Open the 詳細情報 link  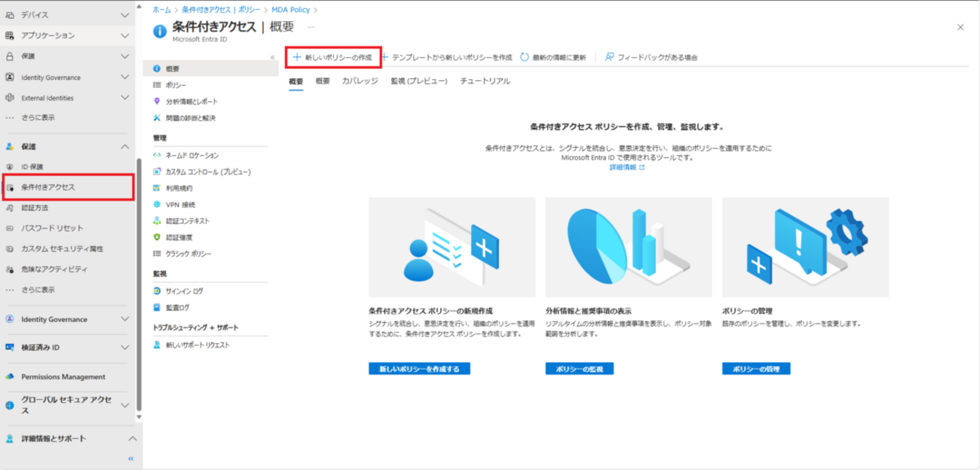click(627, 167)
